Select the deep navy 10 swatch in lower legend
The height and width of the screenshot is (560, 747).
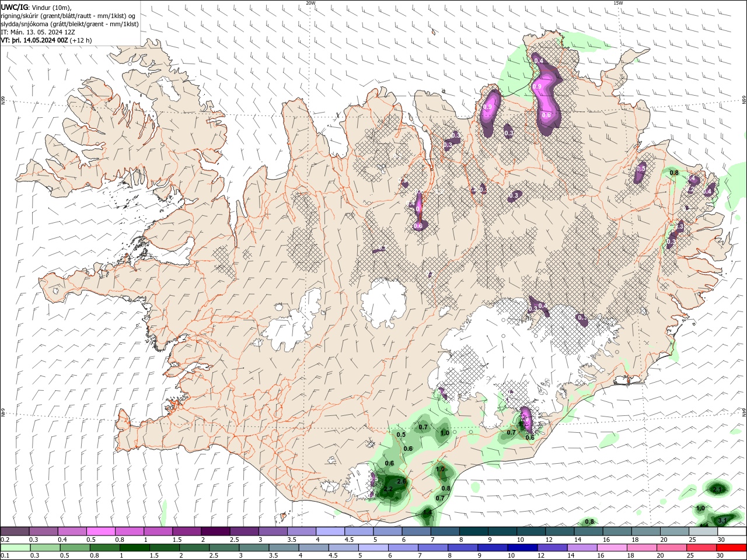tap(522, 548)
